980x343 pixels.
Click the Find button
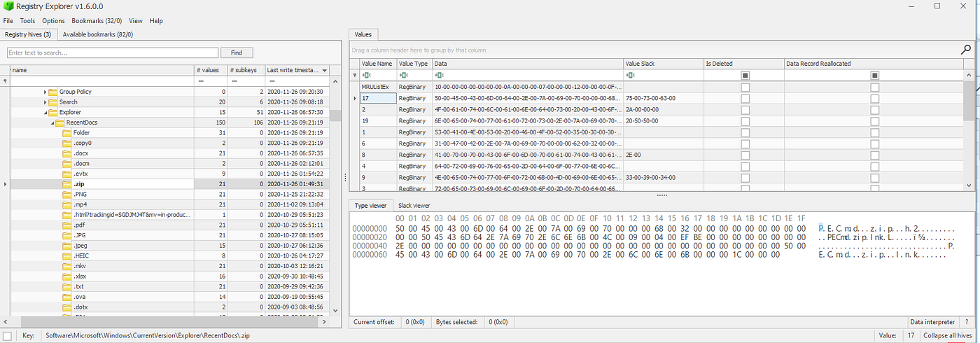[x=237, y=52]
